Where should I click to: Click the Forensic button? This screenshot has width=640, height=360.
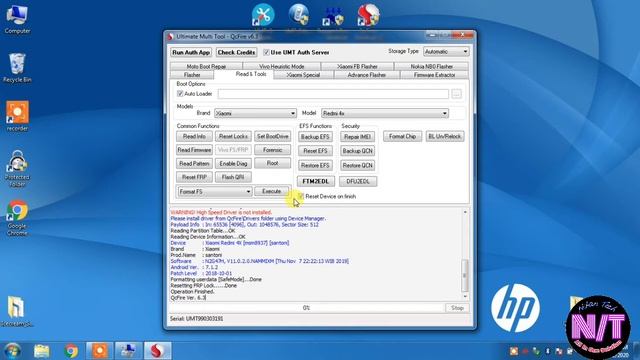pyautogui.click(x=273, y=150)
